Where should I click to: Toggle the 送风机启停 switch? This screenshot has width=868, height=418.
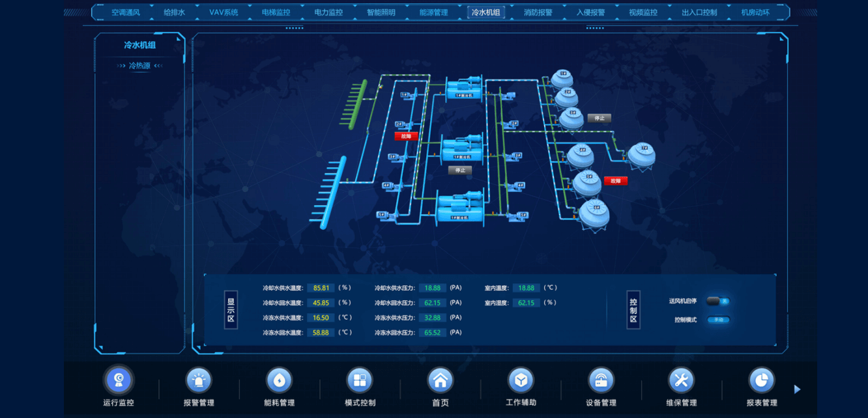click(717, 301)
